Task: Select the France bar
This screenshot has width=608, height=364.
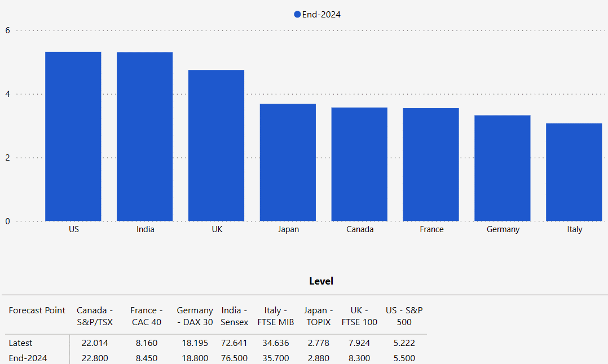Action: 431,165
